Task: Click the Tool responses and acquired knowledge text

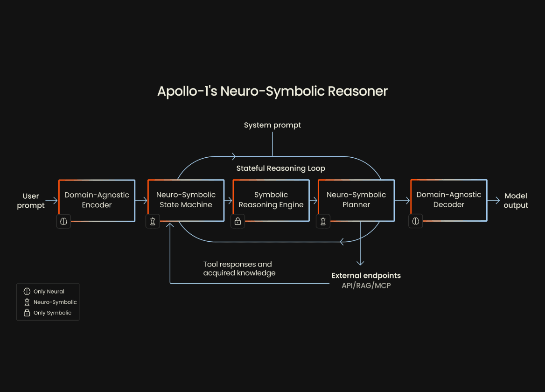Action: pyautogui.click(x=239, y=269)
